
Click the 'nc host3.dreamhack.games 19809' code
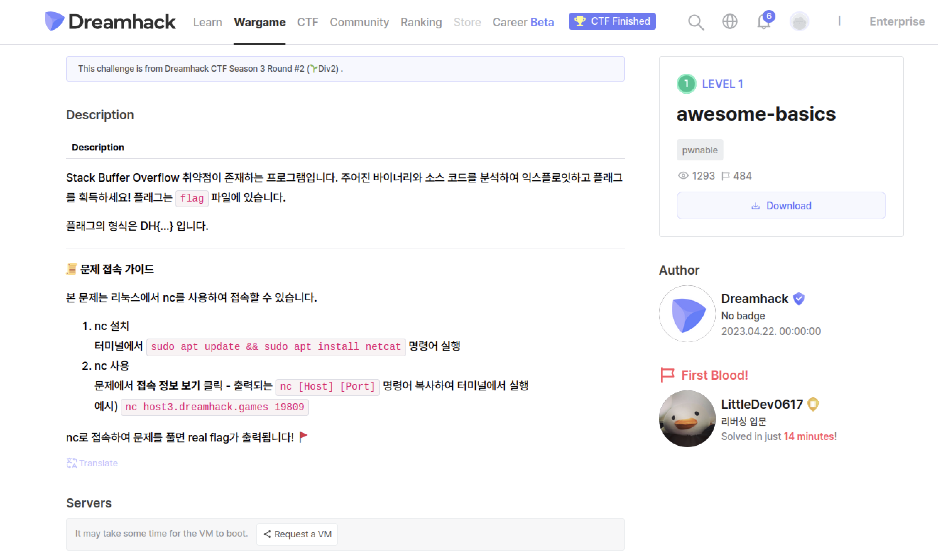(214, 407)
